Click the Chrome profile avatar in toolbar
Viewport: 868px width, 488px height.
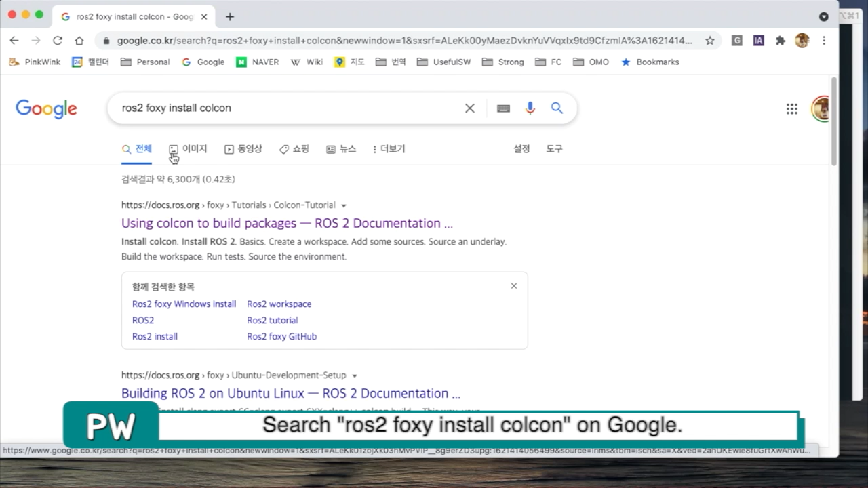802,41
